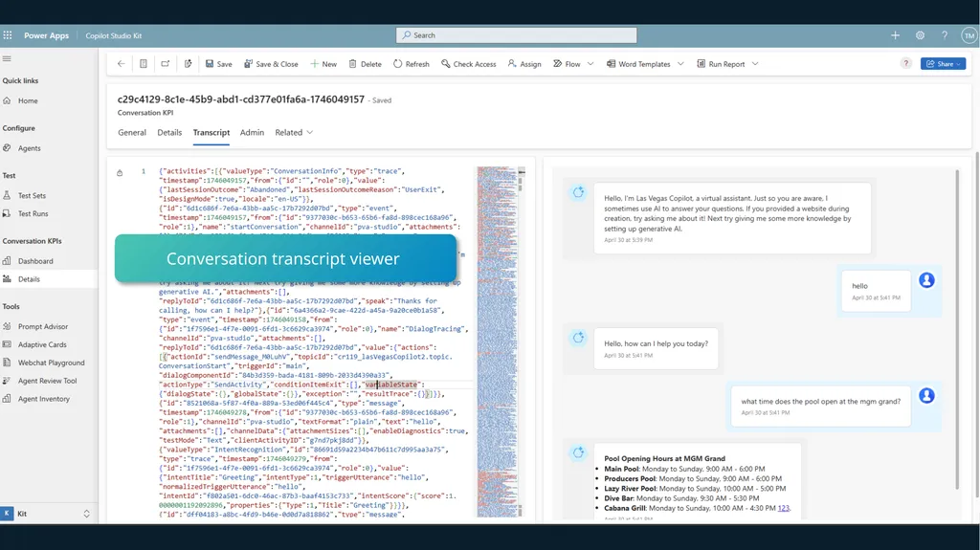Expand the Word Templates dropdown chevron
The width and height of the screenshot is (980, 550).
point(680,64)
